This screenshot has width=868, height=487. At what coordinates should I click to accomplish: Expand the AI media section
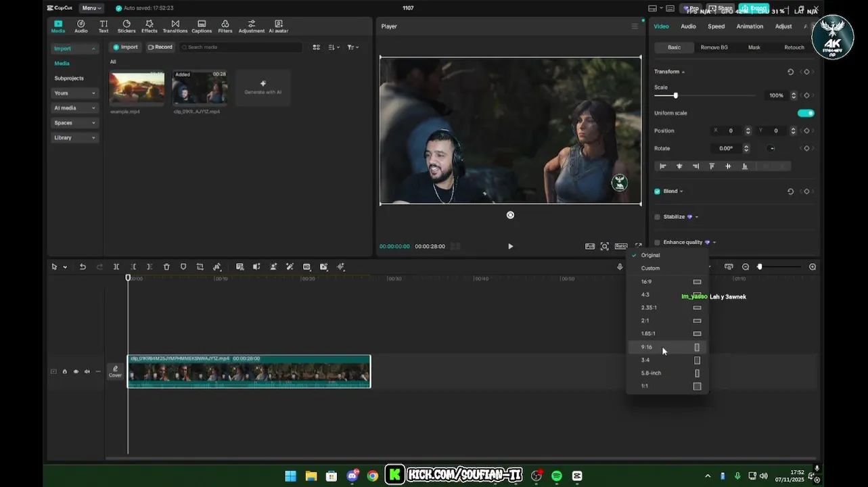pos(75,108)
